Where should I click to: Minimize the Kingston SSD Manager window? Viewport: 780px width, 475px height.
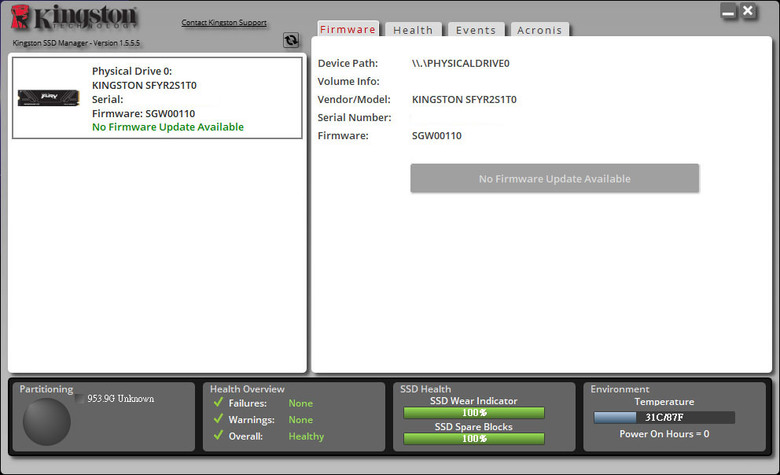click(728, 11)
